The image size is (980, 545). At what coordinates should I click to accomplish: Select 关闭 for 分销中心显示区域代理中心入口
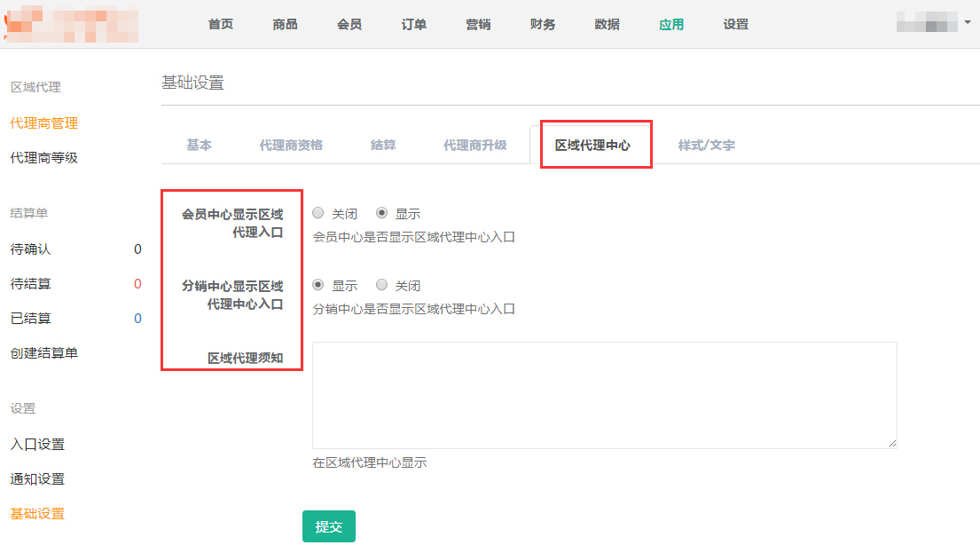pyautogui.click(x=382, y=285)
